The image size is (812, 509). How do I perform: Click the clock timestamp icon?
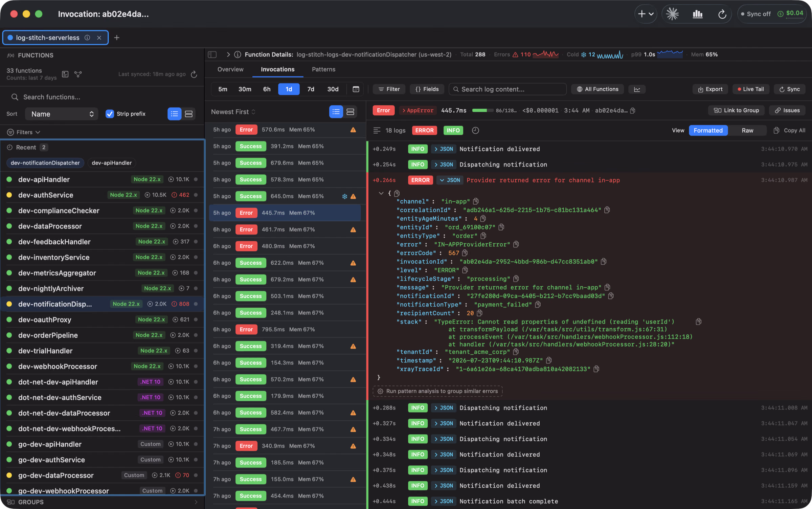click(475, 130)
